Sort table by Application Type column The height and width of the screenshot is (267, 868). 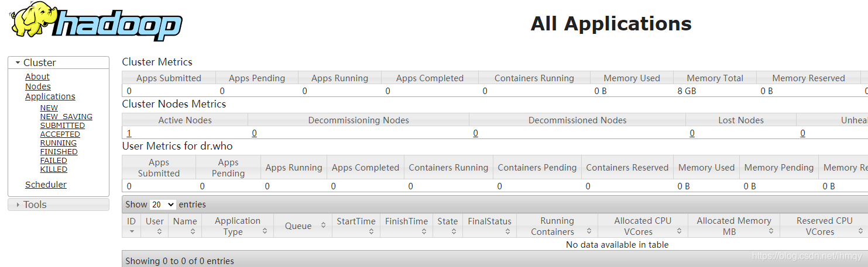pyautogui.click(x=238, y=226)
